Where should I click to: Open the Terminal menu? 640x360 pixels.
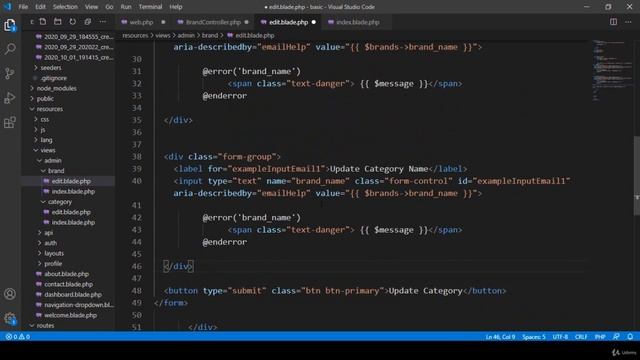pos(150,7)
